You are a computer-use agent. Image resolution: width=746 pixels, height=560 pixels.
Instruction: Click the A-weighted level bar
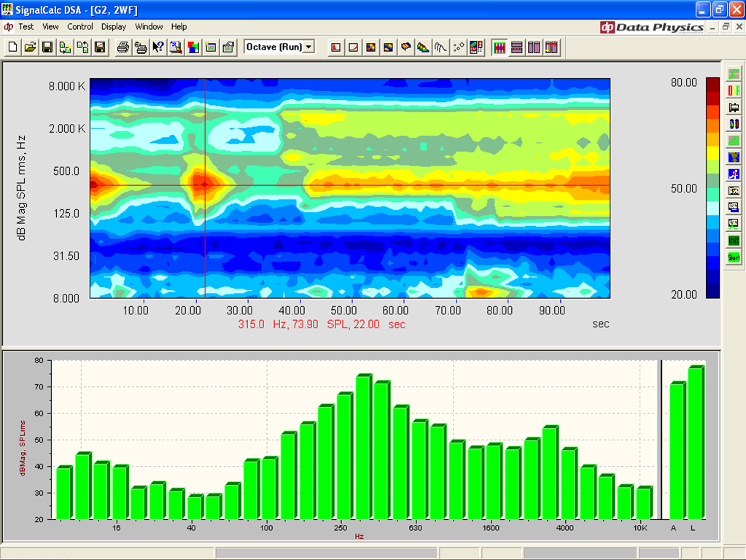[677, 450]
